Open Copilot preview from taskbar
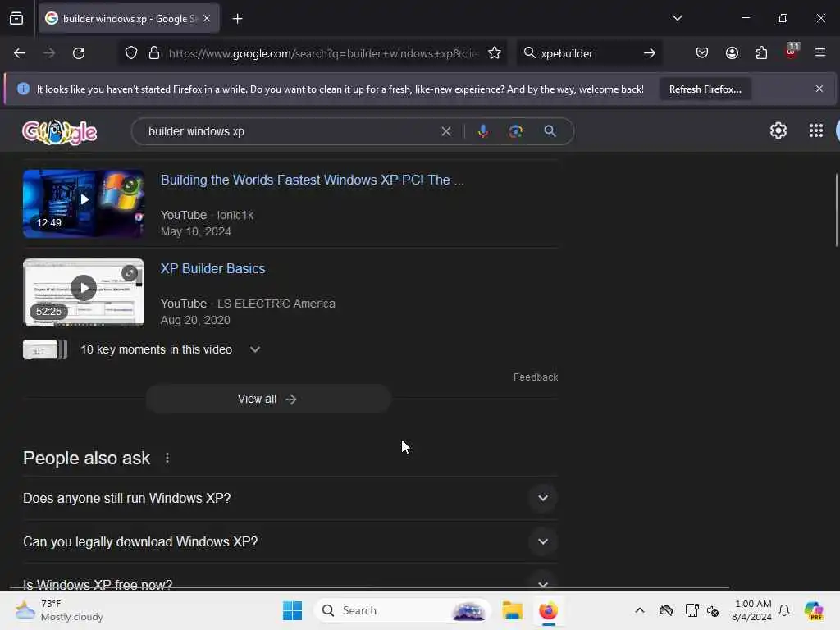The image size is (840, 630). click(x=814, y=610)
